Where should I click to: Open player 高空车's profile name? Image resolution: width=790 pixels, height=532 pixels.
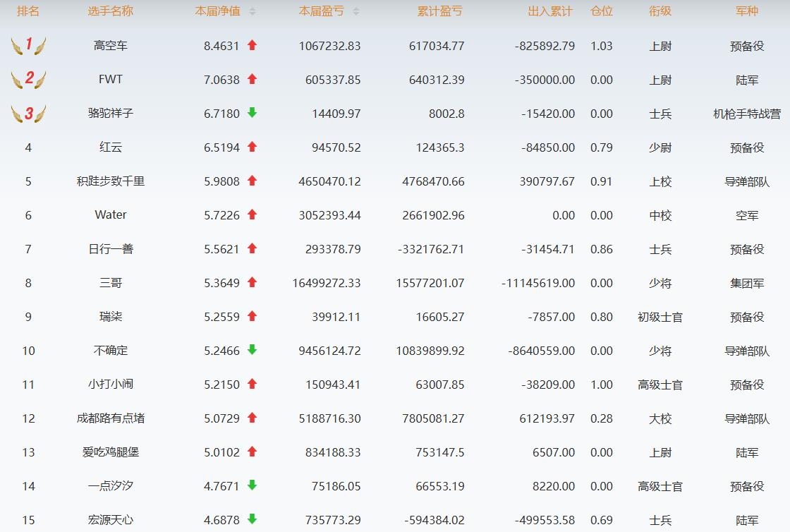111,46
